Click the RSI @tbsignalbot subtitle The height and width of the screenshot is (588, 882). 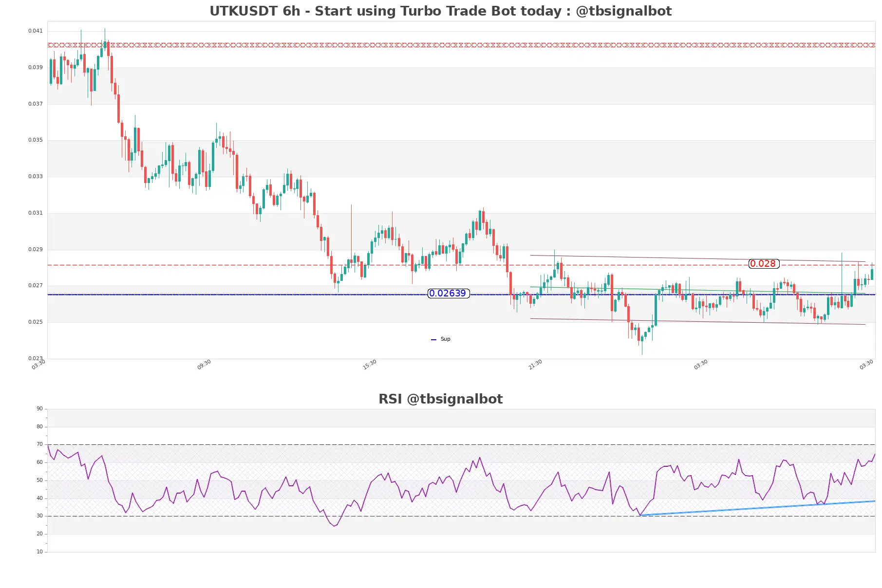tap(440, 399)
